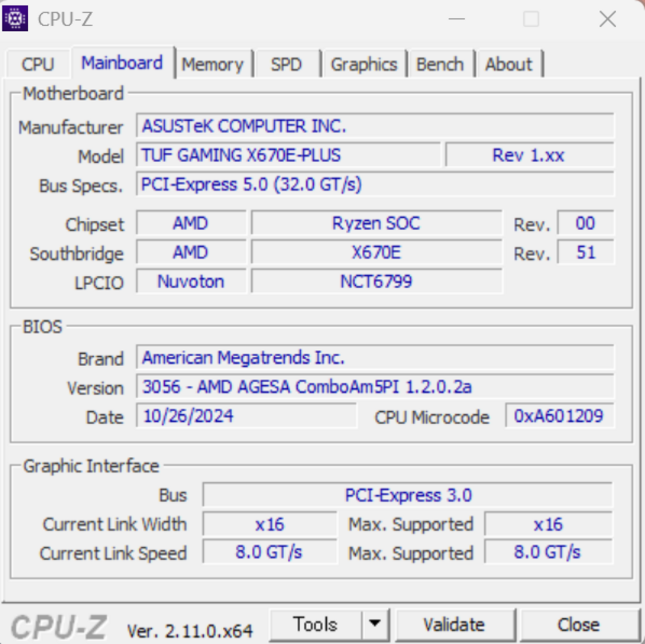Screen dimensions: 645x644
Task: Click the Close button
Action: pos(577,624)
